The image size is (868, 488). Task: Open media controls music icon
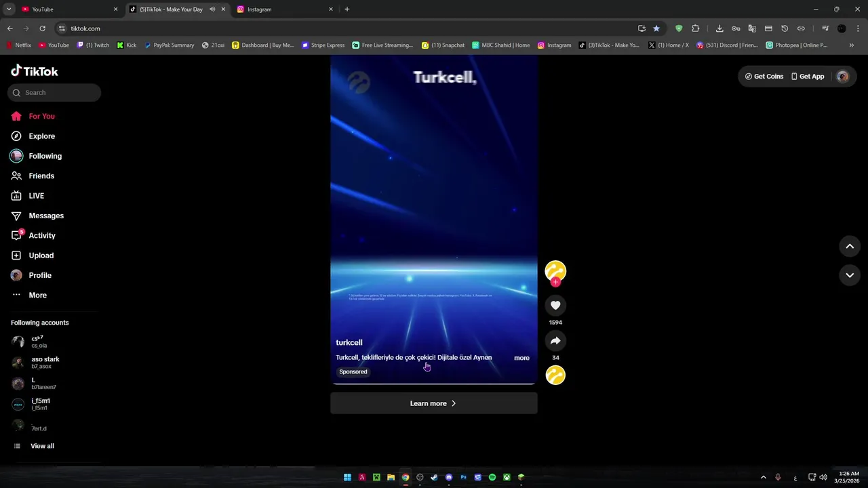[825, 28]
